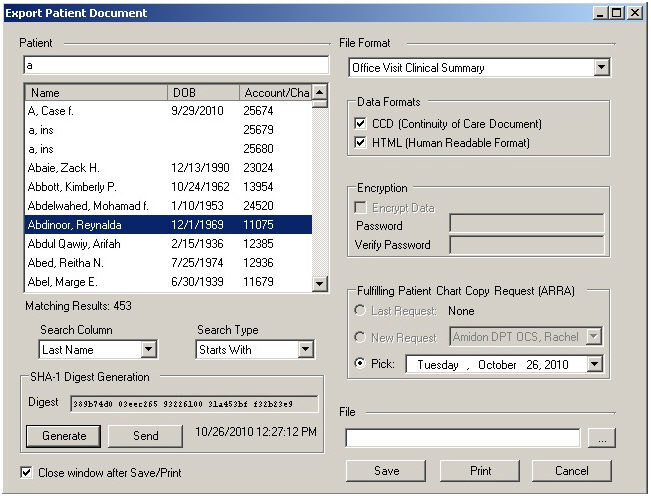Select patient A, Case f.
Image resolution: width=651 pixels, height=496 pixels.
coord(168,111)
